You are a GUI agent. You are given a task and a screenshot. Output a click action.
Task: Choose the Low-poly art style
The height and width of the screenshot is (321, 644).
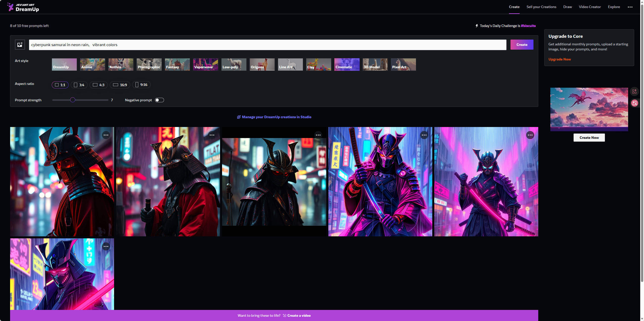tap(234, 65)
